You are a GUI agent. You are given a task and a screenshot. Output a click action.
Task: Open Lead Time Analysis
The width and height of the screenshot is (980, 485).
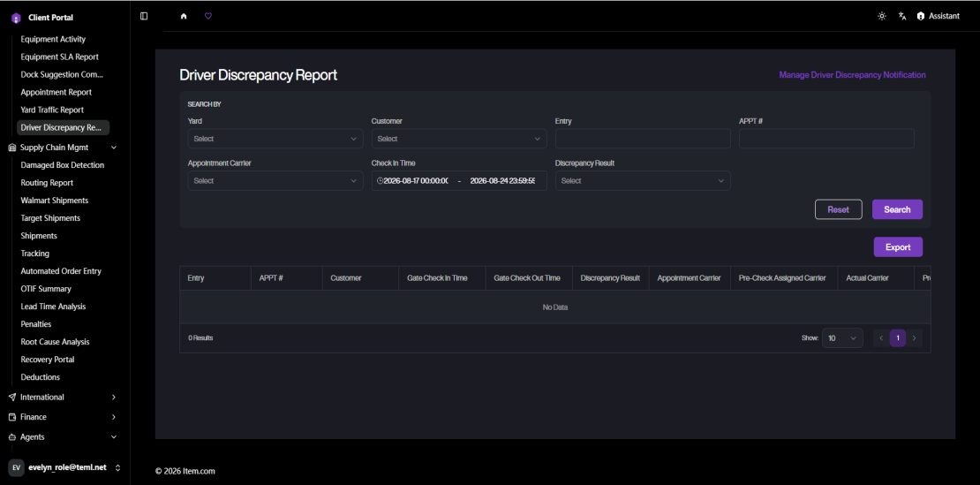[x=53, y=307]
